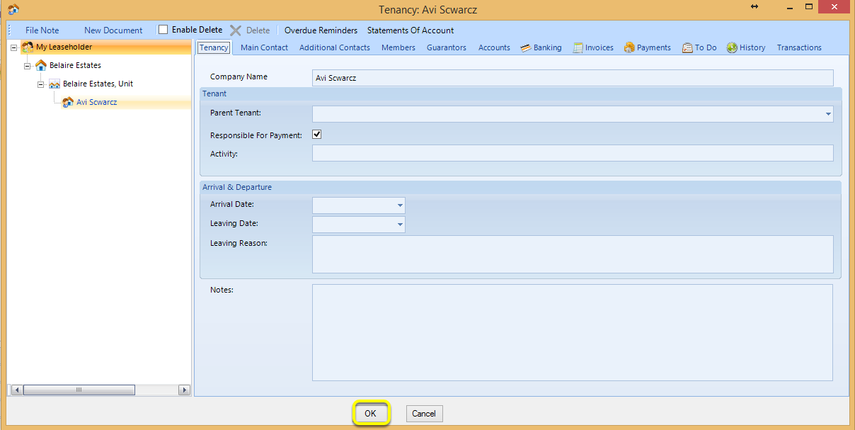Click the grey Delete X icon

pyautogui.click(x=236, y=31)
